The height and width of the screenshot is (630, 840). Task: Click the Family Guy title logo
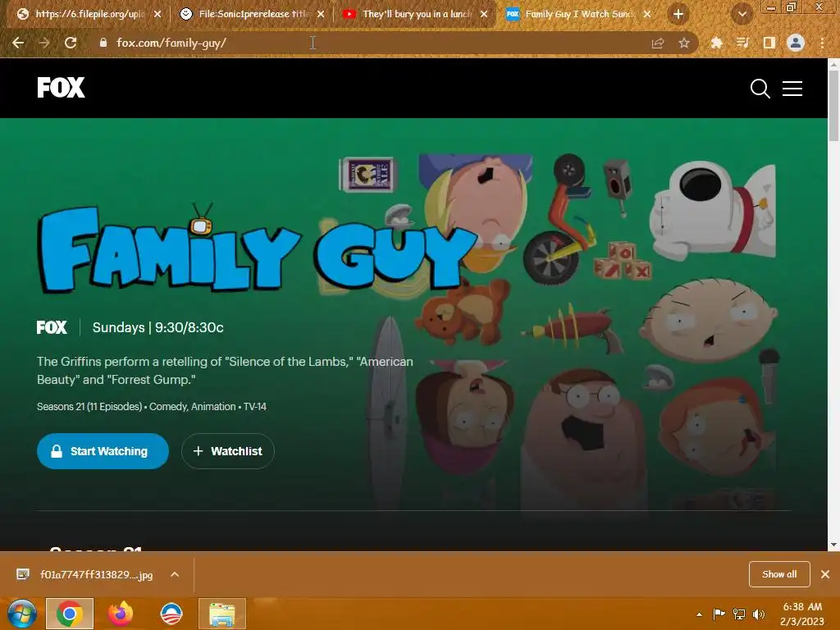tap(257, 249)
